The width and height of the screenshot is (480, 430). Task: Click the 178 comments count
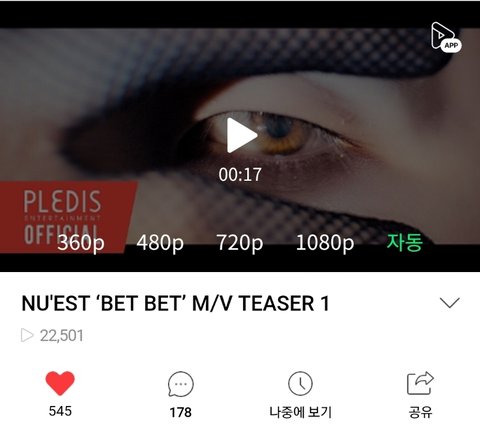[181, 412]
